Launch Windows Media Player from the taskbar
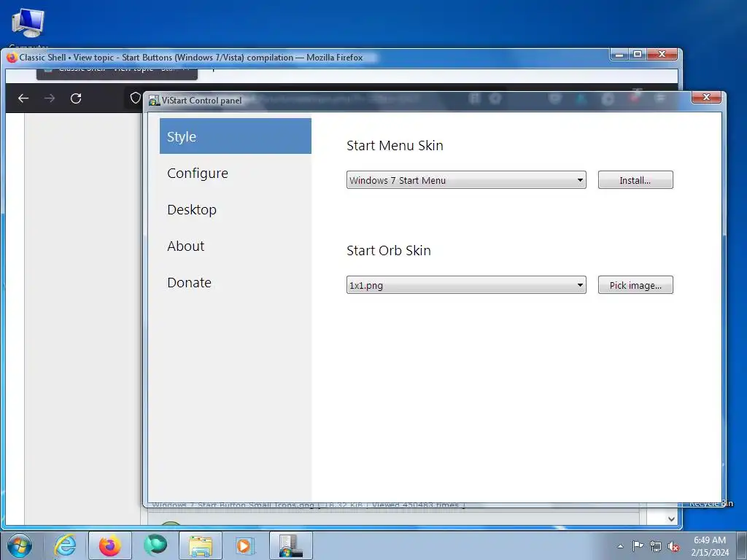This screenshot has width=747, height=560. point(245,545)
